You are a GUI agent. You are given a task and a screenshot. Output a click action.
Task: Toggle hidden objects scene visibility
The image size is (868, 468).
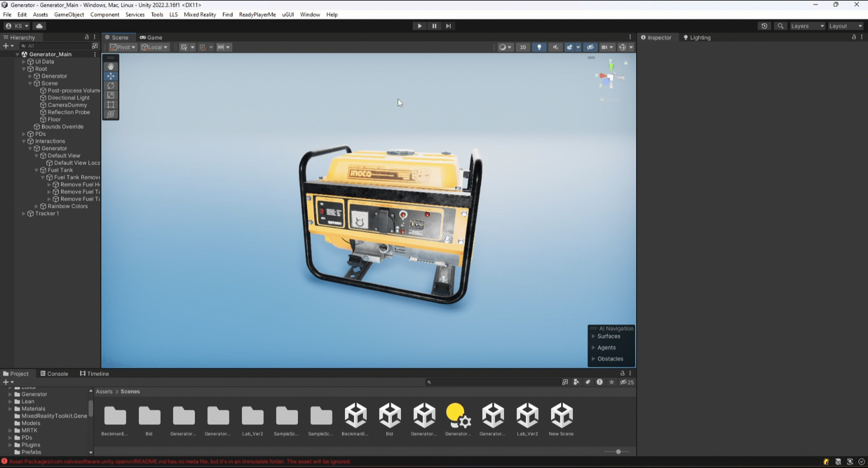(590, 48)
